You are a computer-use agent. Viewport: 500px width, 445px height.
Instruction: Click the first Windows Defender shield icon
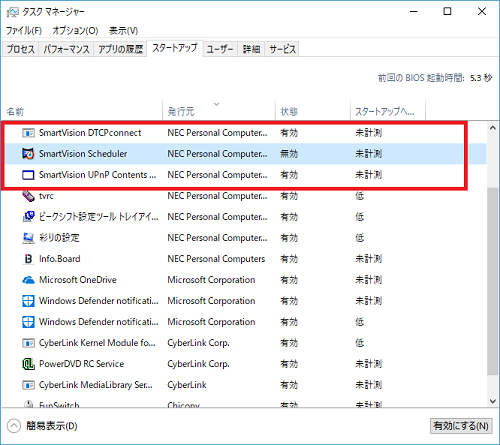tap(28, 301)
